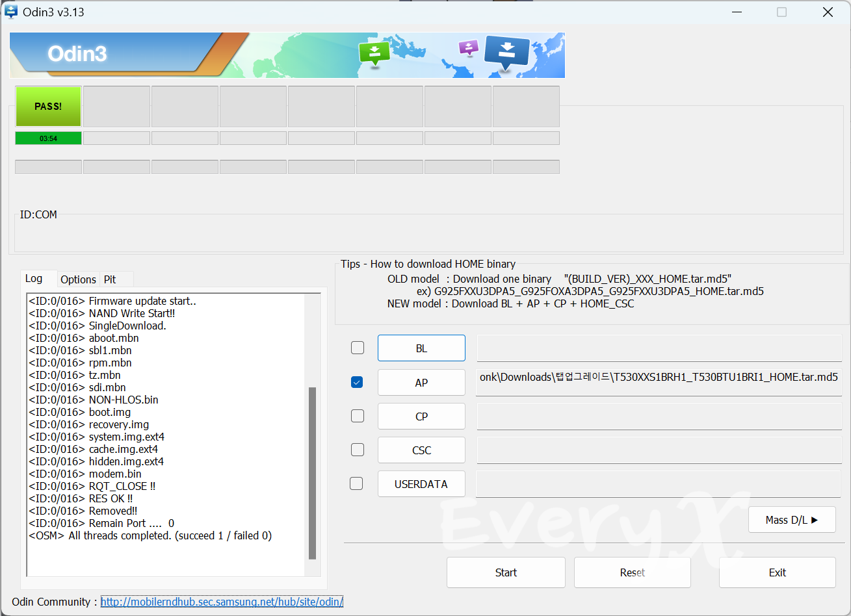
Task: Click the 'Remain Port .... 0' log line
Action: tap(101, 523)
